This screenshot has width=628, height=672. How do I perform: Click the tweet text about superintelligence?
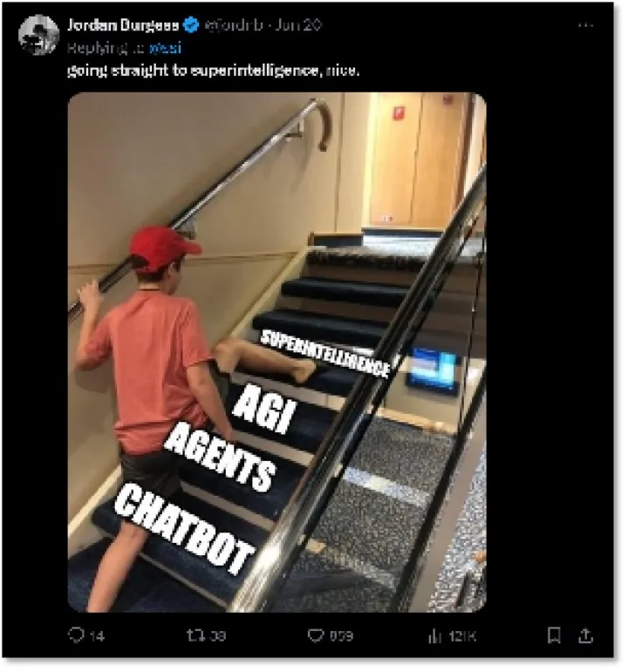[x=213, y=71]
